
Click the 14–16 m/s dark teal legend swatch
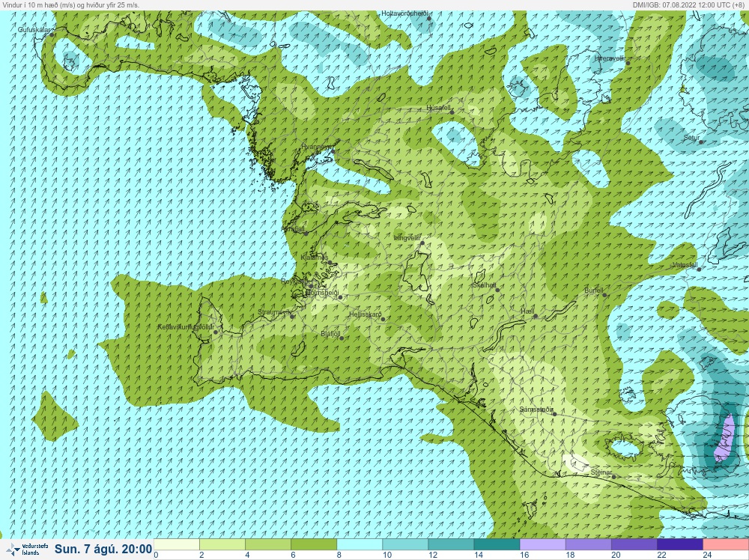tap(497, 545)
